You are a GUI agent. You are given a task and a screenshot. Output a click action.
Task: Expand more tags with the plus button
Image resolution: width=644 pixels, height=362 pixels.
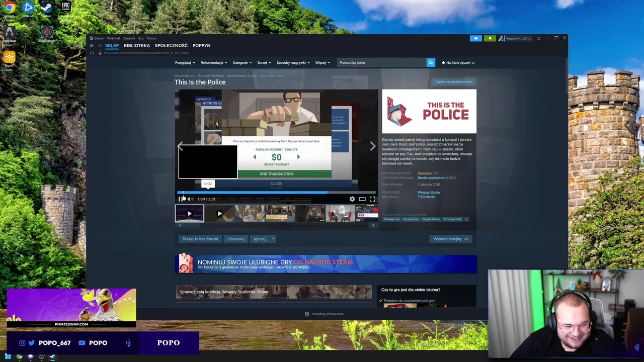pyautogui.click(x=466, y=219)
